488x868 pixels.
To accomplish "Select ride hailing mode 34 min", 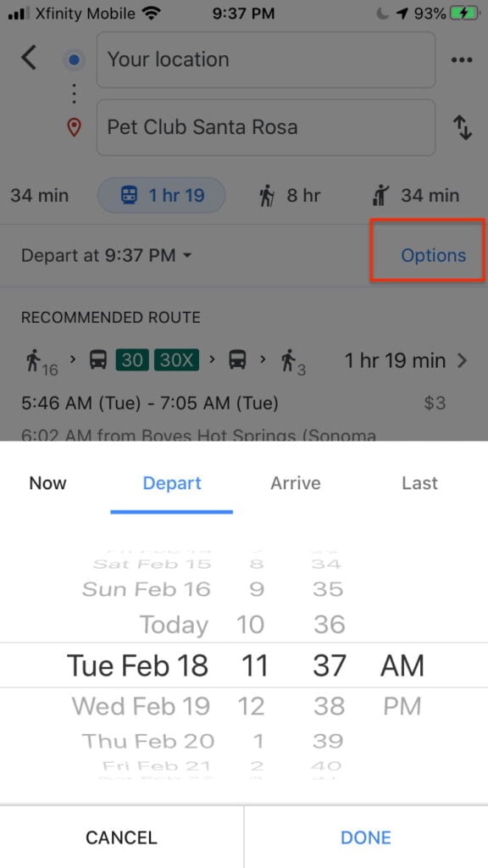I will 416,195.
